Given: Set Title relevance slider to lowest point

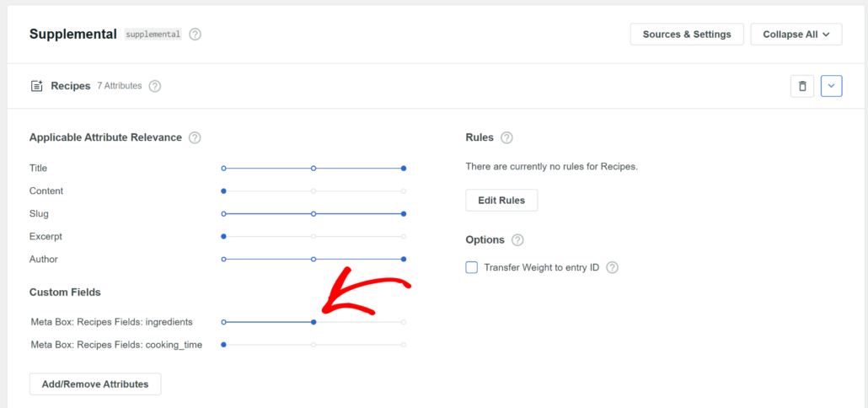Looking at the screenshot, I should point(223,169).
